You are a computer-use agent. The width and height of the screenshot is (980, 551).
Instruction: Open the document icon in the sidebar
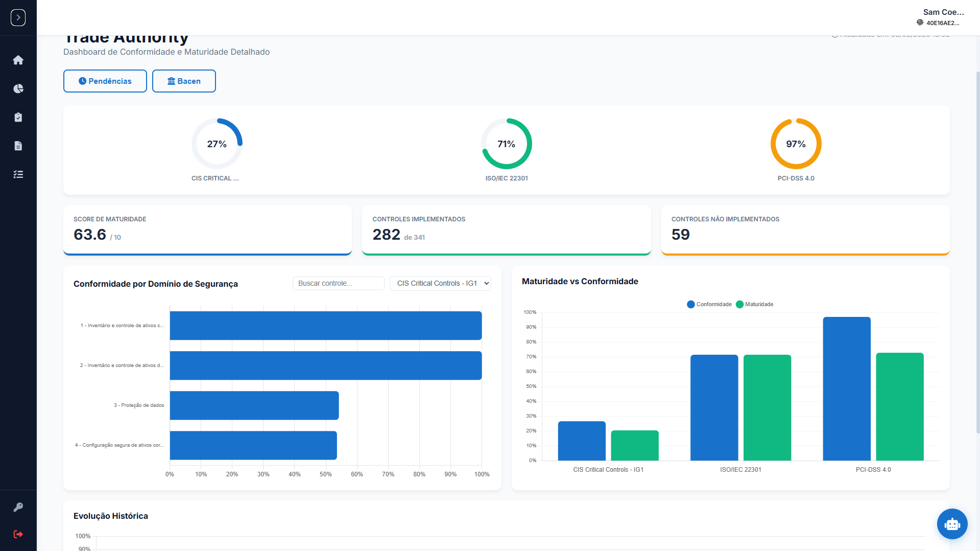(x=18, y=146)
